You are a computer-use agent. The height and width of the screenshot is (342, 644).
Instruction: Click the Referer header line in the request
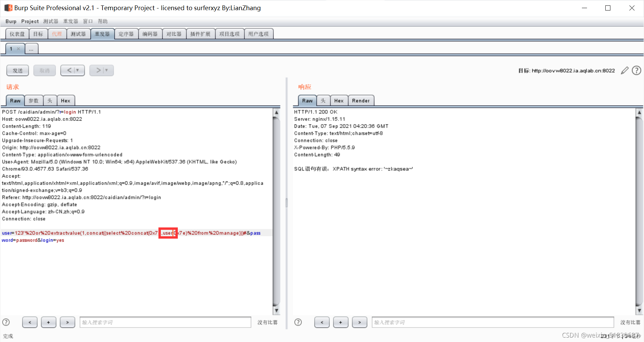pos(81,197)
